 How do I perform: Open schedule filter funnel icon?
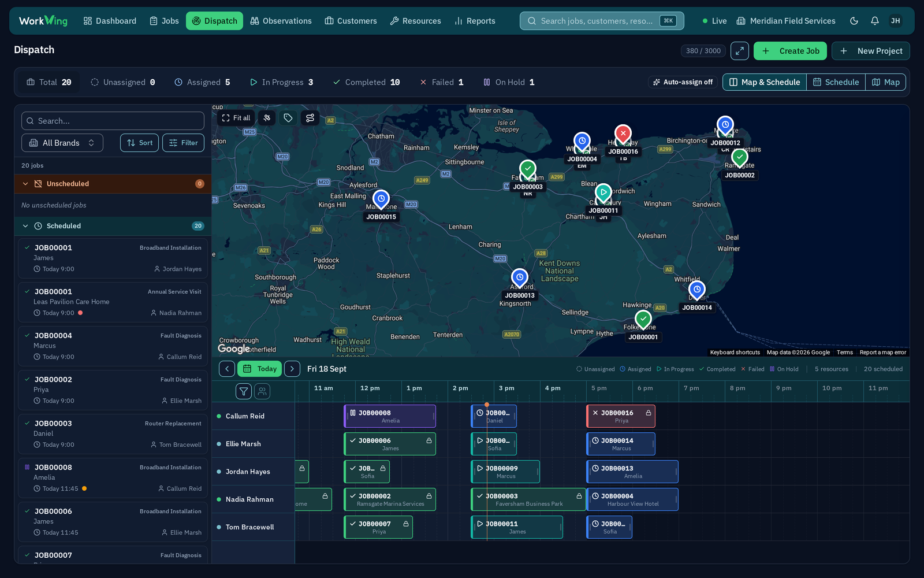tap(244, 391)
